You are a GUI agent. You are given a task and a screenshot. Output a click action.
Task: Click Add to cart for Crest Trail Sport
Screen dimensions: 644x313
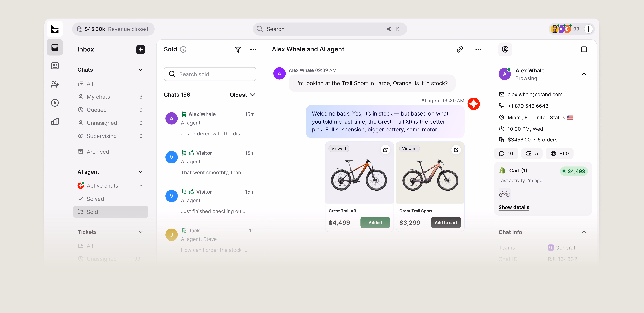coord(446,223)
